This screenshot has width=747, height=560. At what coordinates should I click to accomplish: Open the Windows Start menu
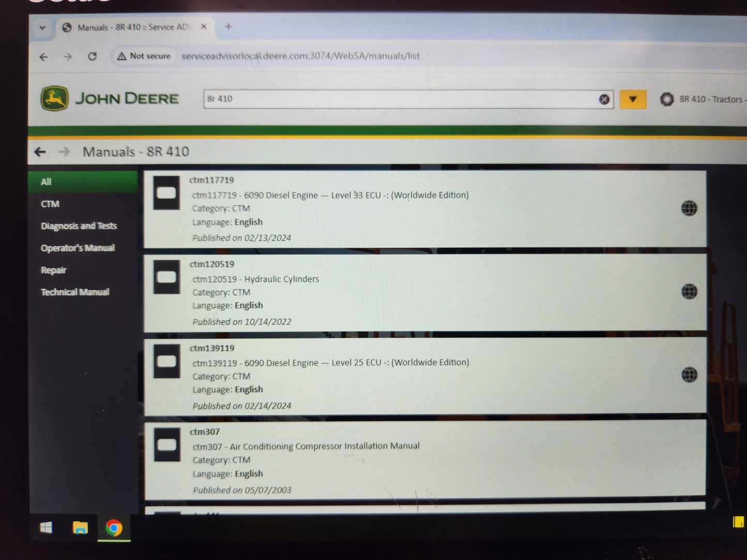pyautogui.click(x=46, y=527)
